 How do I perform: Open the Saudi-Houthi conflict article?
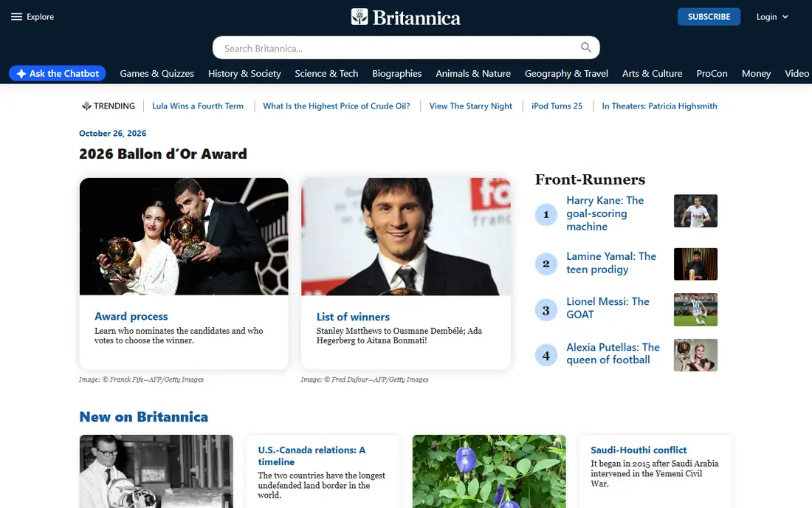pyautogui.click(x=639, y=450)
